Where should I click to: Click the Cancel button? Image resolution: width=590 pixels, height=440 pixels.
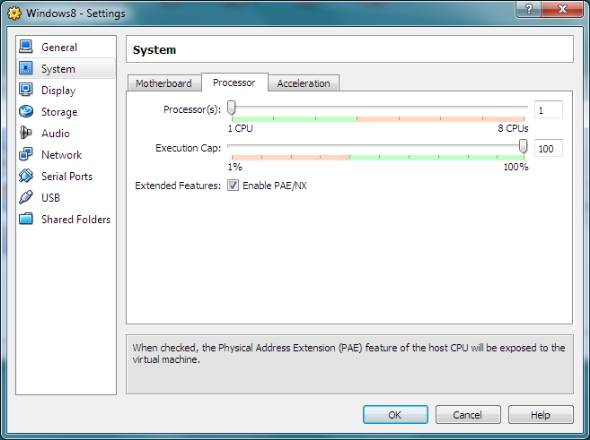[468, 414]
